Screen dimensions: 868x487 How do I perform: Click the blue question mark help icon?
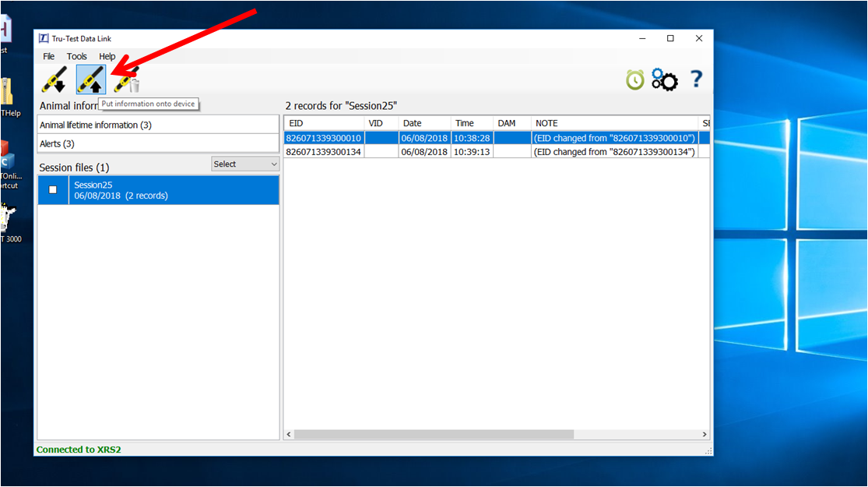point(697,79)
